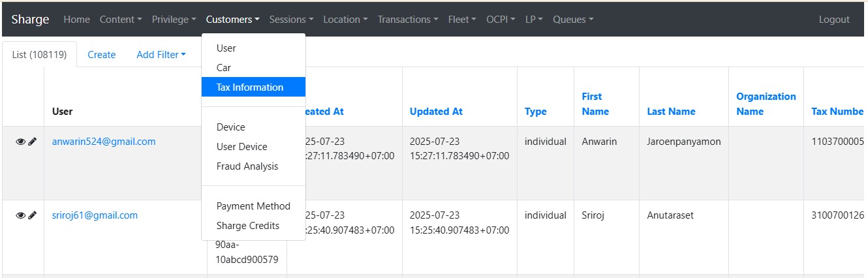
Task: Click the Logout link
Action: pyautogui.click(x=834, y=20)
